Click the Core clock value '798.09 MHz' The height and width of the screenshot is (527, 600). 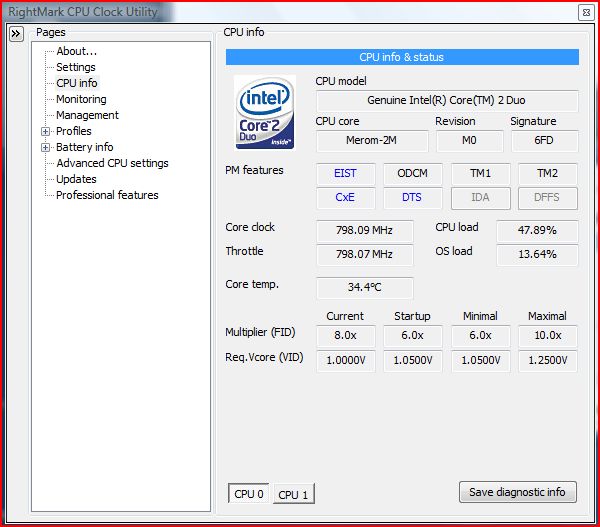click(x=365, y=231)
